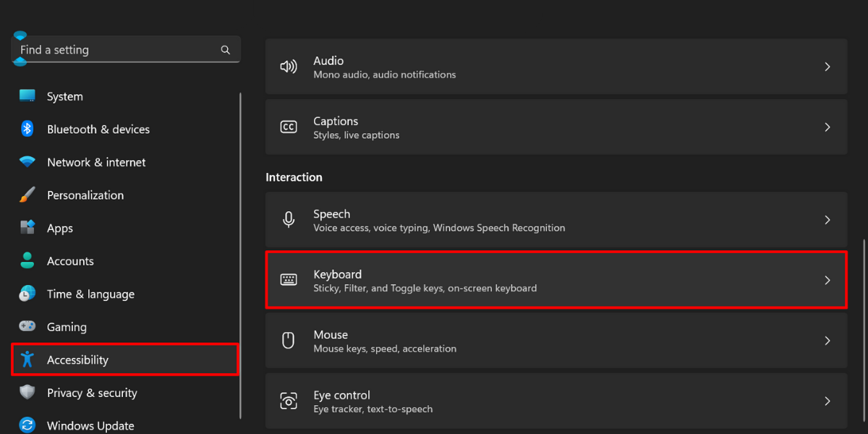Click the Keyboard icon in the highlighted row
The image size is (868, 434).
[x=289, y=280]
